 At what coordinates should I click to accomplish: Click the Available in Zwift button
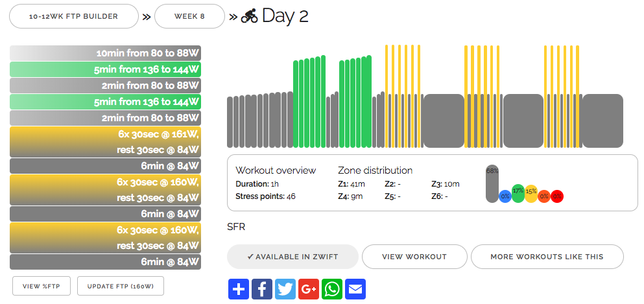292,257
